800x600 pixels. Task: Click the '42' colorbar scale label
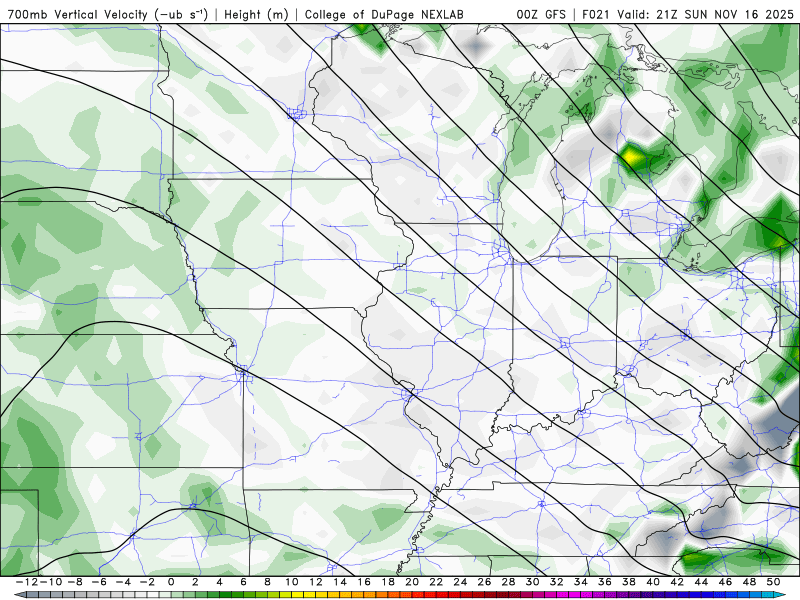coord(678,582)
